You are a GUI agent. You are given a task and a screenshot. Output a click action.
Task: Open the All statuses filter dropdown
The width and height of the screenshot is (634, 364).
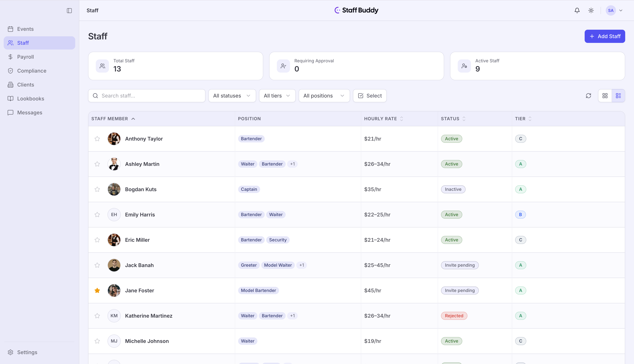point(232,96)
